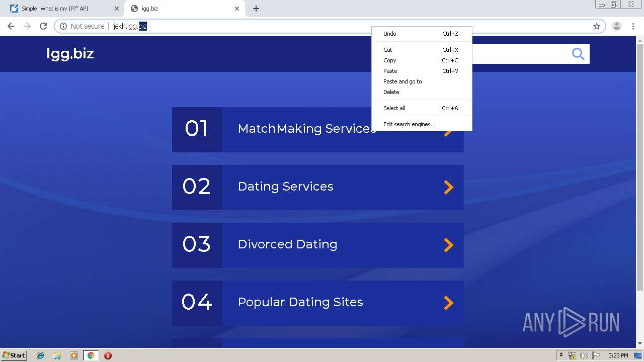Click the orange arrow for Divorced Dating
Viewport: 644px width, 362px height.
[x=448, y=245]
